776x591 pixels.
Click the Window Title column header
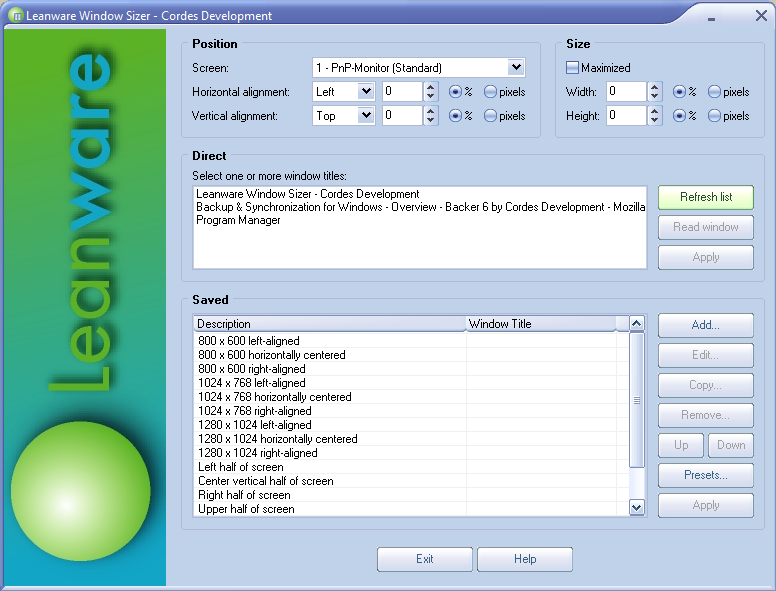(541, 324)
